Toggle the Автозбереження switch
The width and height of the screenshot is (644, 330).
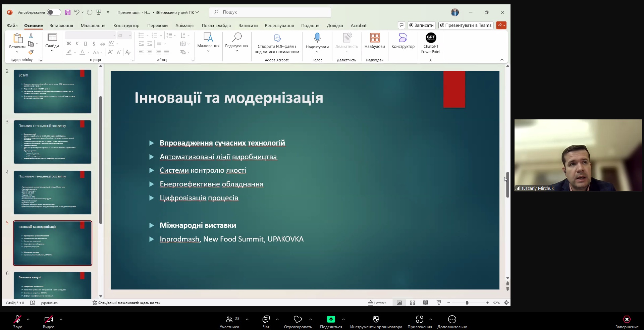[54, 12]
